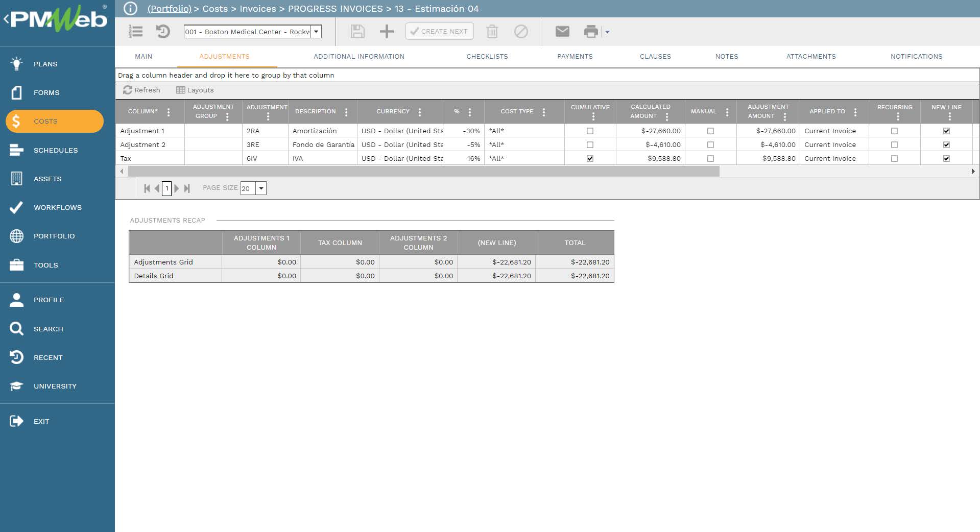Enable Recurring checkbox for Adjustment 1 row
Screen dimensions: 980x532
(894, 131)
